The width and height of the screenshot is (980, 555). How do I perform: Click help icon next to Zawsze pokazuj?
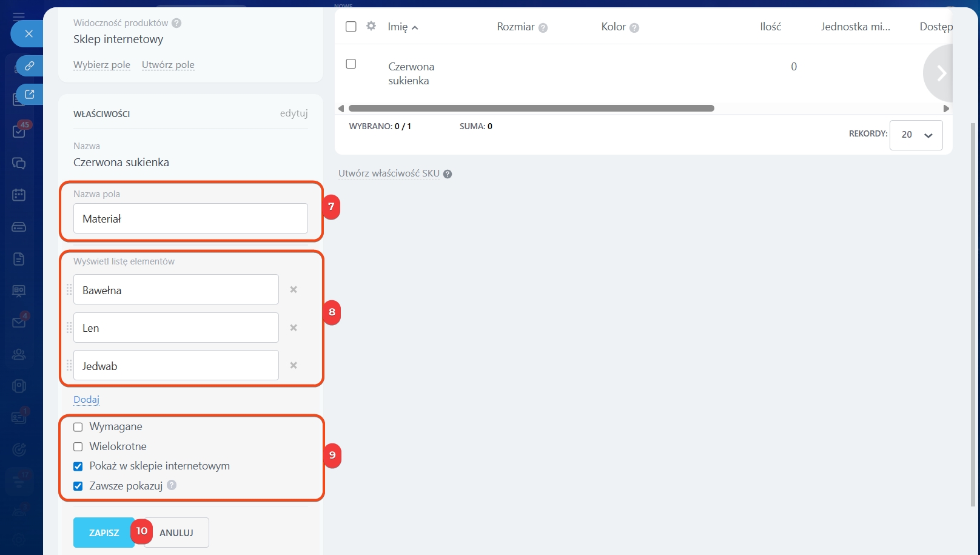172,485
